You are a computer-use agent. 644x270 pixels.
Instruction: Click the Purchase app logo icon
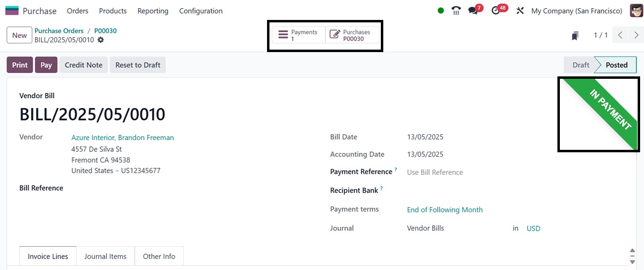pyautogui.click(x=12, y=11)
